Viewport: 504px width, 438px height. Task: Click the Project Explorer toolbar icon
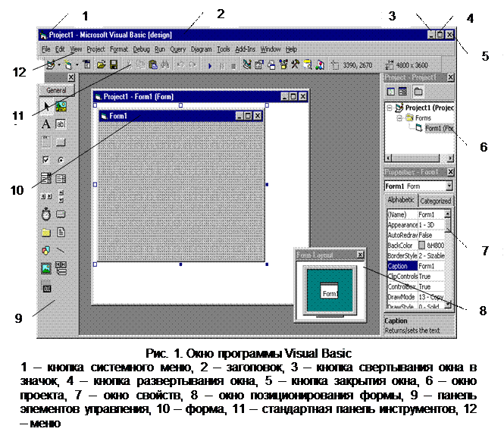click(246, 65)
